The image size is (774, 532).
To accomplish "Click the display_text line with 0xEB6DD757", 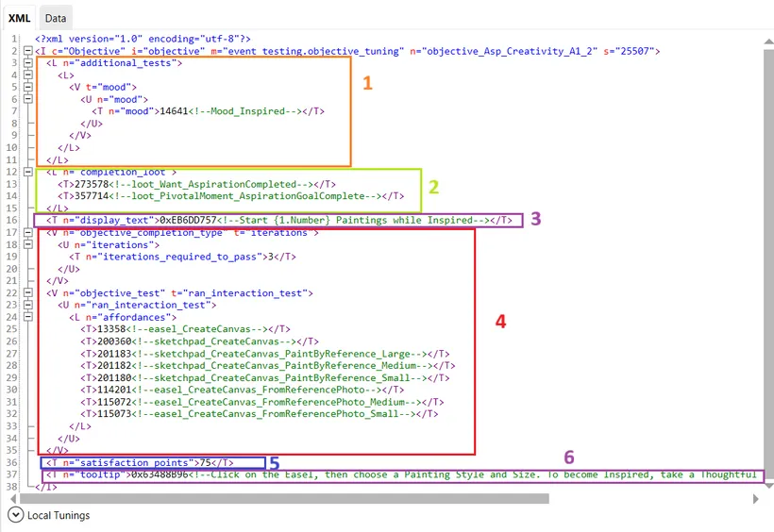I will click(x=189, y=220).
